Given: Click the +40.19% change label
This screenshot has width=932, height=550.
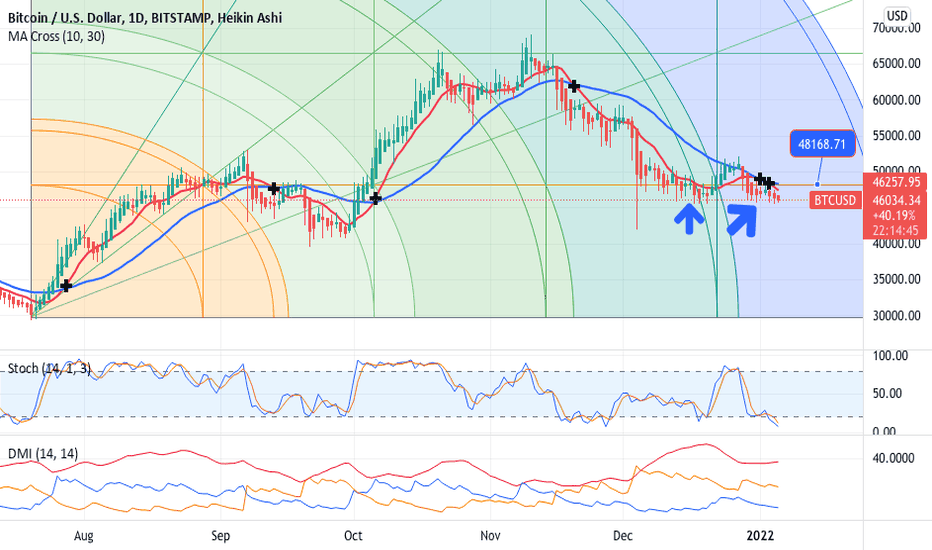Looking at the screenshot, I should click(896, 215).
